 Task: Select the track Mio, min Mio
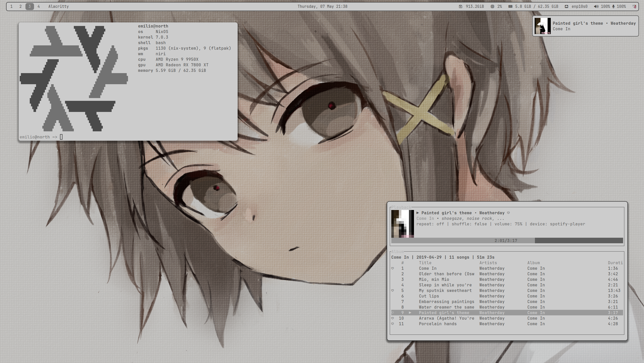pos(507,280)
